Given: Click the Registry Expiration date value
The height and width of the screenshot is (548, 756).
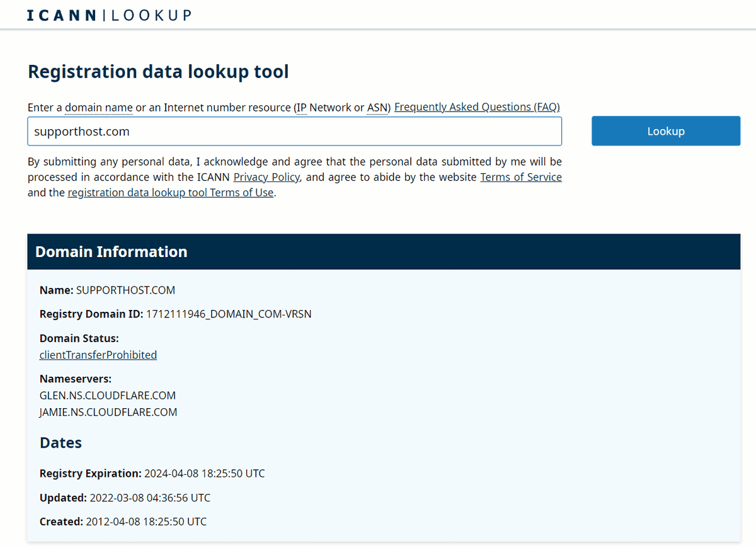Looking at the screenshot, I should click(204, 473).
